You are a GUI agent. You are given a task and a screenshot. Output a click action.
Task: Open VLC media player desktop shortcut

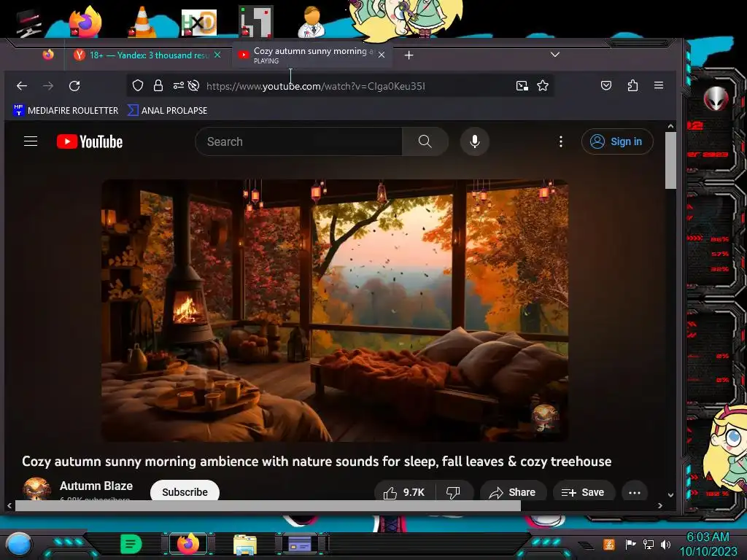[142, 23]
